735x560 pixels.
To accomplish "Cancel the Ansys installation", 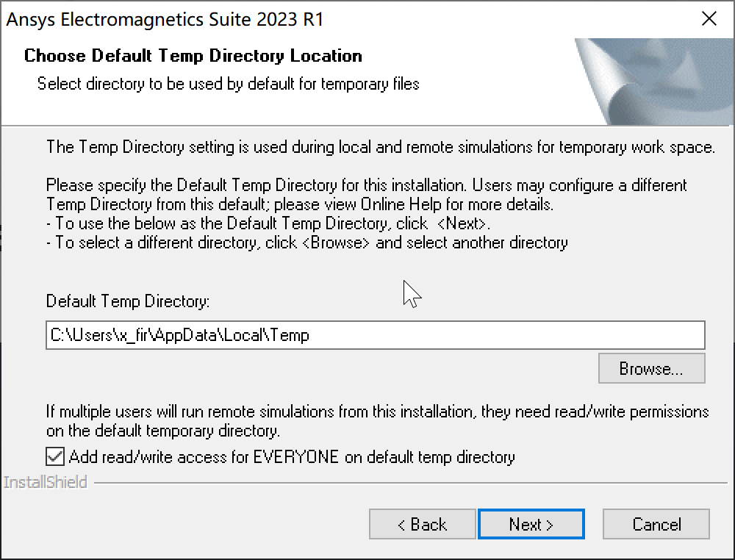I will pos(656,524).
